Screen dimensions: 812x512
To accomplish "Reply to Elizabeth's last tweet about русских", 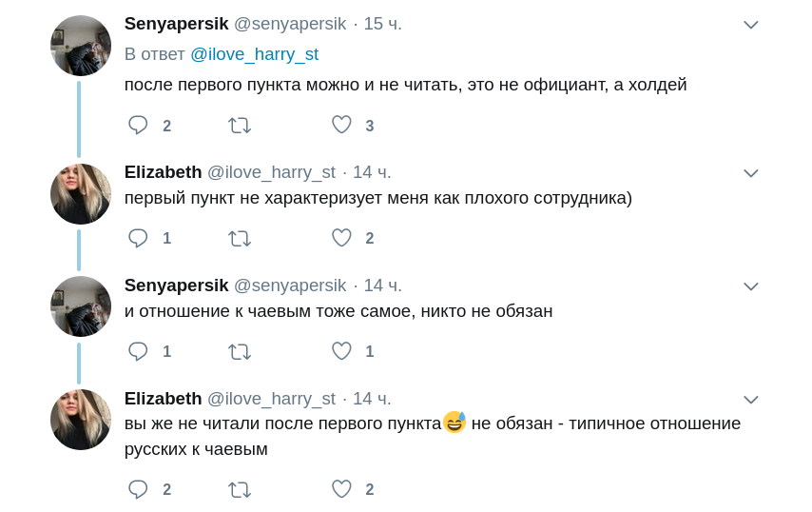I will (x=139, y=489).
